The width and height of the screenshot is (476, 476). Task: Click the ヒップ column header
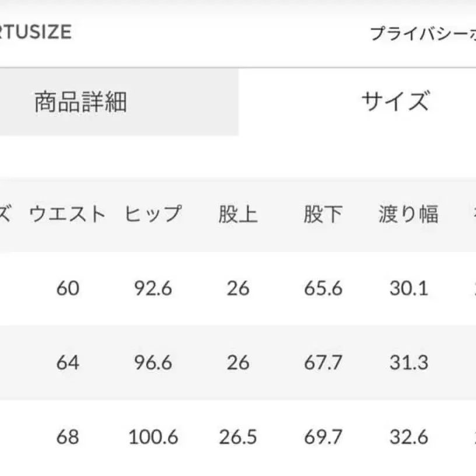pyautogui.click(x=153, y=215)
